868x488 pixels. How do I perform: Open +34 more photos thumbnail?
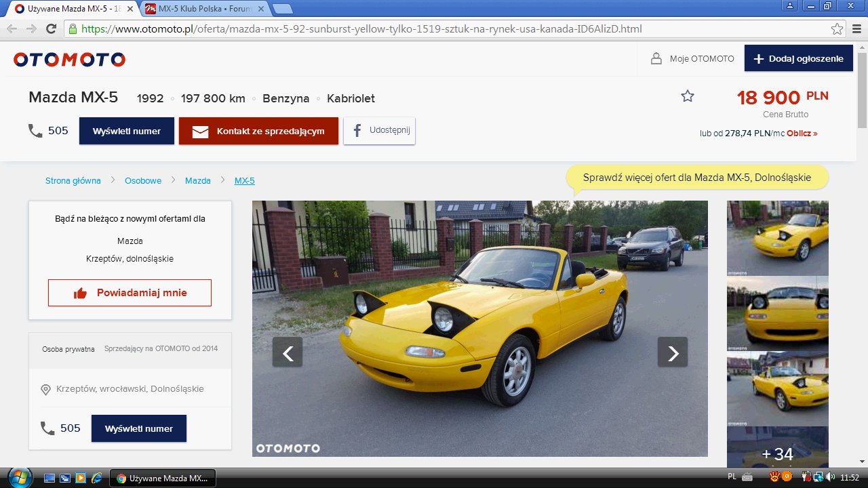pyautogui.click(x=778, y=447)
